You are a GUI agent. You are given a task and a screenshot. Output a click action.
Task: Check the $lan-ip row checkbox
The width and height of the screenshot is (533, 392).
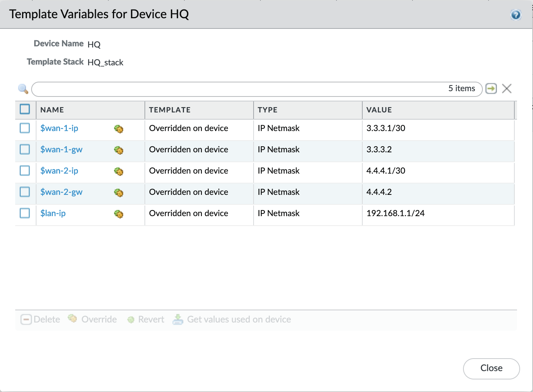click(25, 213)
